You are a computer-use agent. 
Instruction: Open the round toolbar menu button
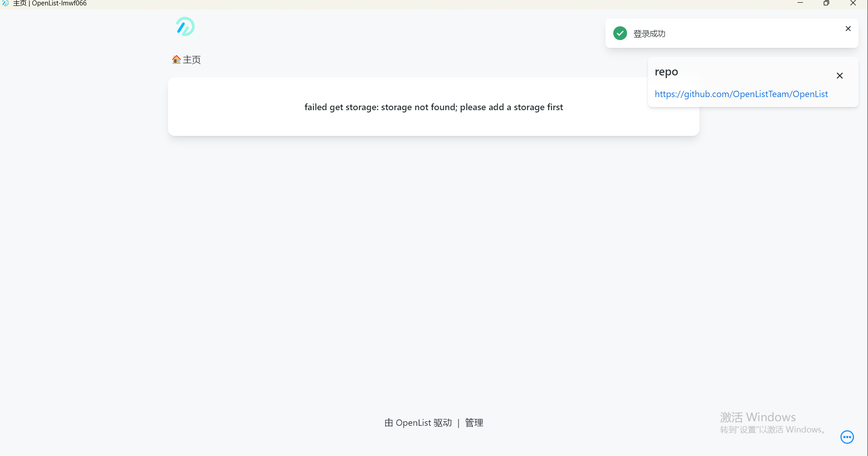pos(847,437)
